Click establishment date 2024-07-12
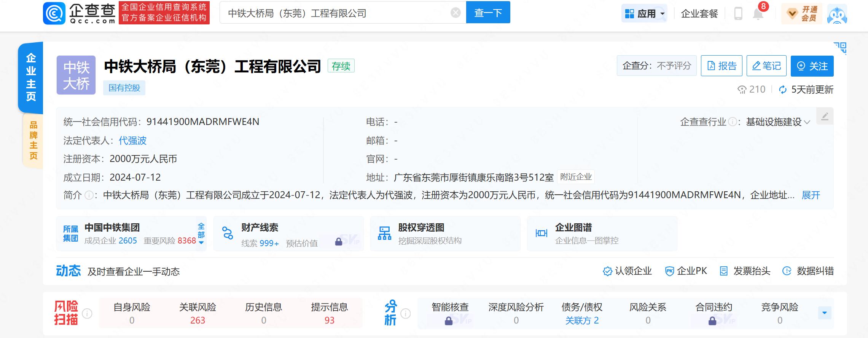868x338 pixels. click(135, 177)
